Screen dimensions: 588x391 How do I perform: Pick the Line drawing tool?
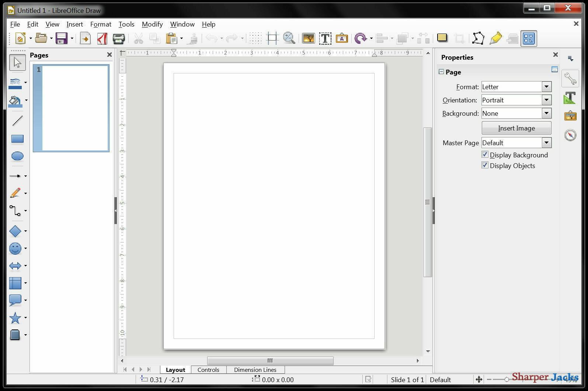tap(17, 121)
